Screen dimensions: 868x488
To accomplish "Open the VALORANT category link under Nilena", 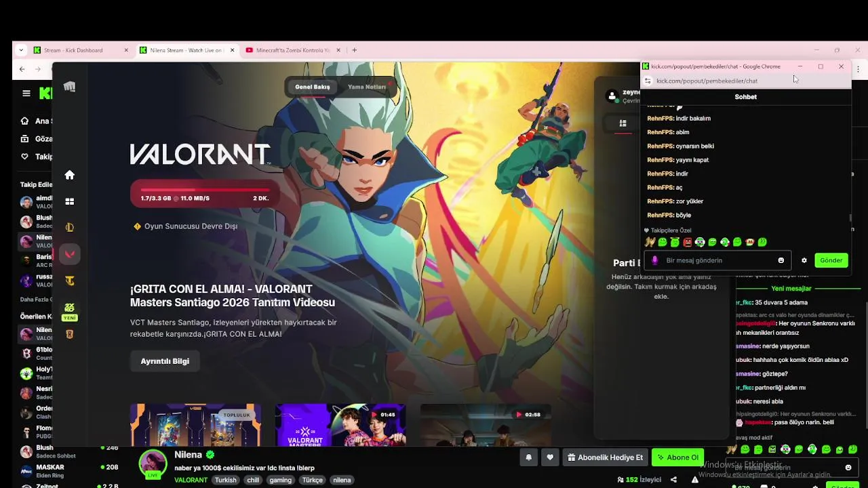I will tap(191, 480).
